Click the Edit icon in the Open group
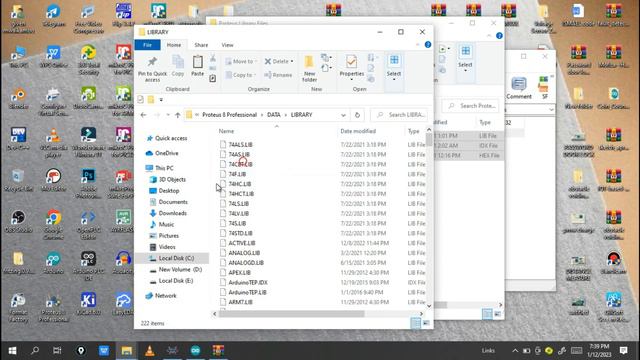Screen dimensions: 640x360 [371, 68]
